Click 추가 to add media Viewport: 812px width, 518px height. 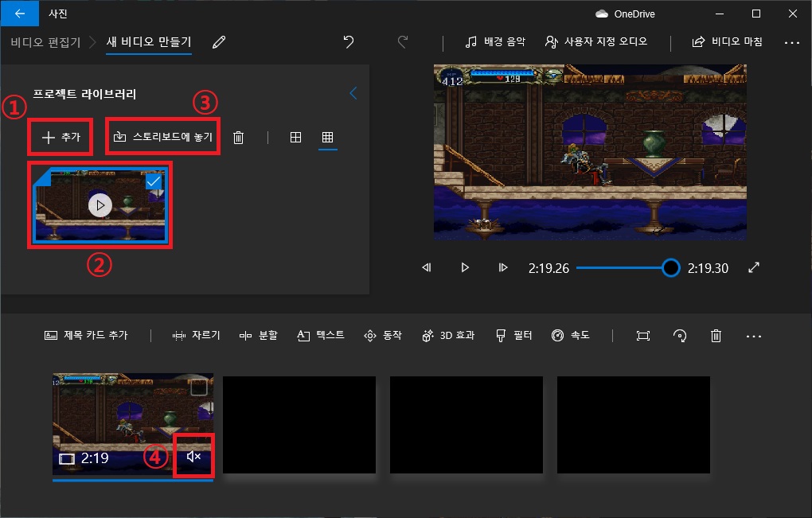pos(61,137)
